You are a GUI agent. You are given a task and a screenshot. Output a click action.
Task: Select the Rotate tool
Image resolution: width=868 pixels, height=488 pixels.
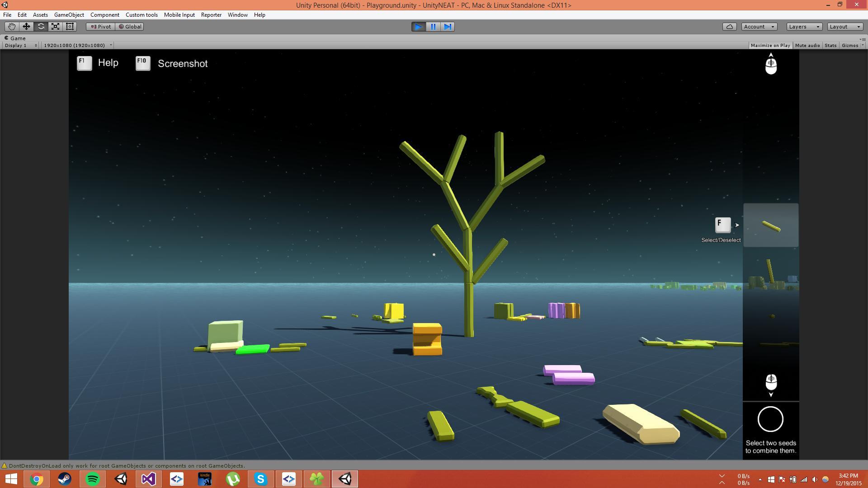pos(41,27)
